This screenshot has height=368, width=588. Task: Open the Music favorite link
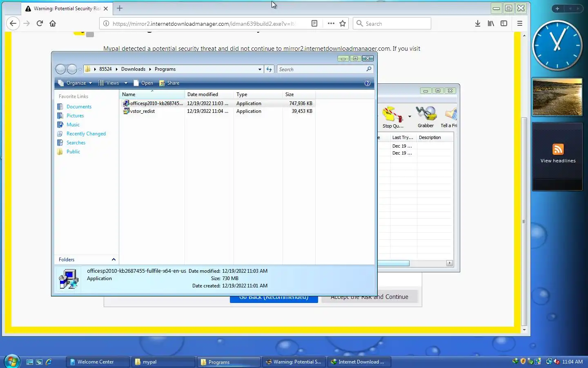point(73,125)
